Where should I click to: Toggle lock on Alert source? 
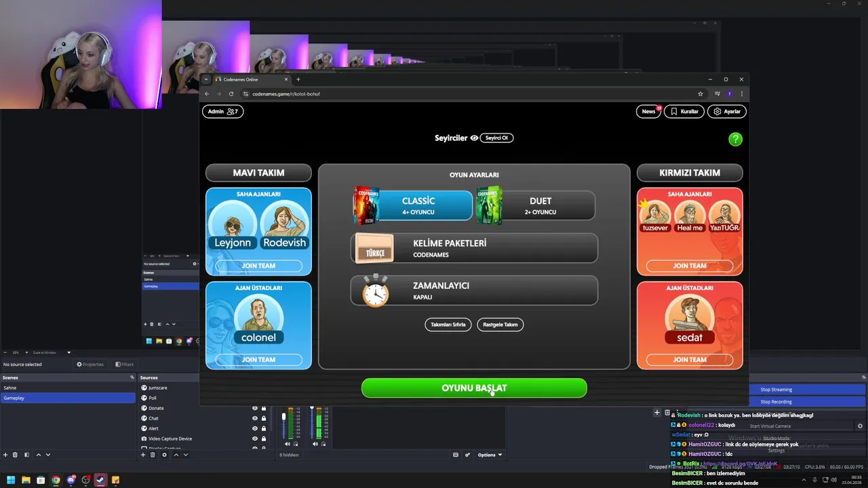coord(264,428)
